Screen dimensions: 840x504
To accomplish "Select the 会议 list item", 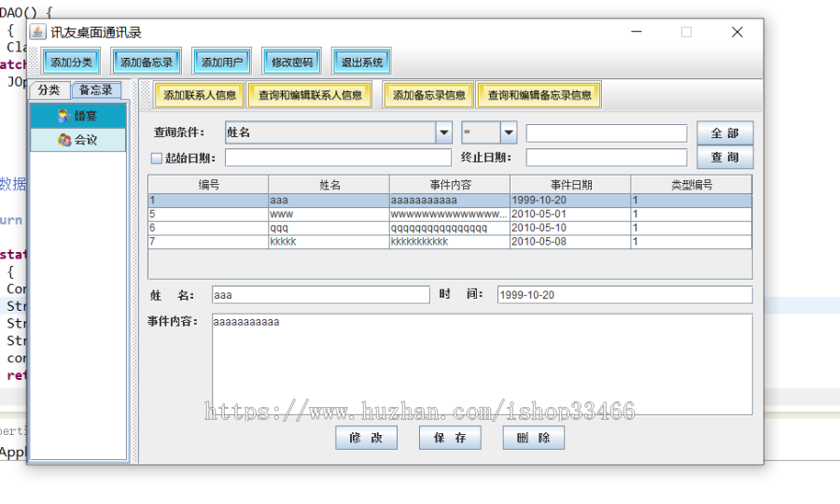I will (x=78, y=140).
